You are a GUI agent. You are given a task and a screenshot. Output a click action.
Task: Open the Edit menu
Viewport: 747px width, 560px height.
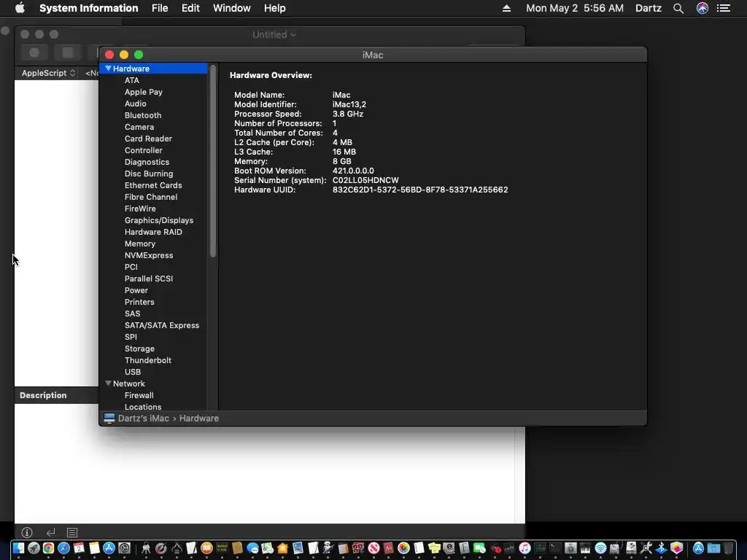[190, 8]
